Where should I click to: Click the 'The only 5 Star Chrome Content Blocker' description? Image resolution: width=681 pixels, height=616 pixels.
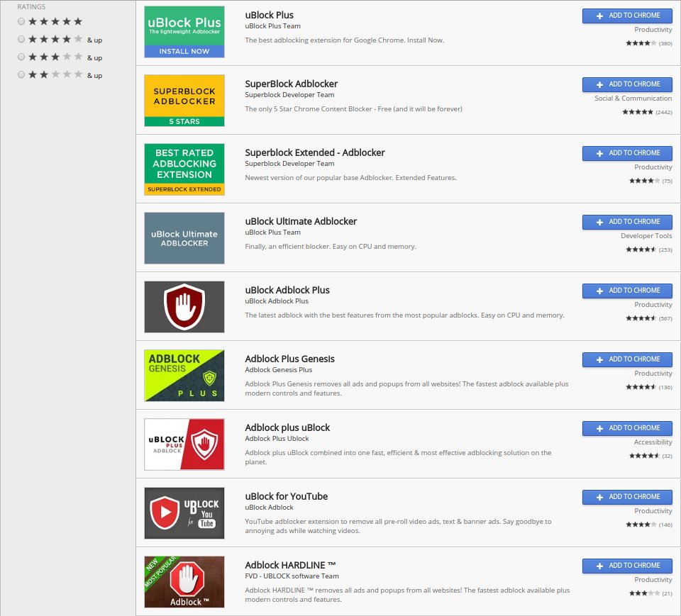[353, 109]
